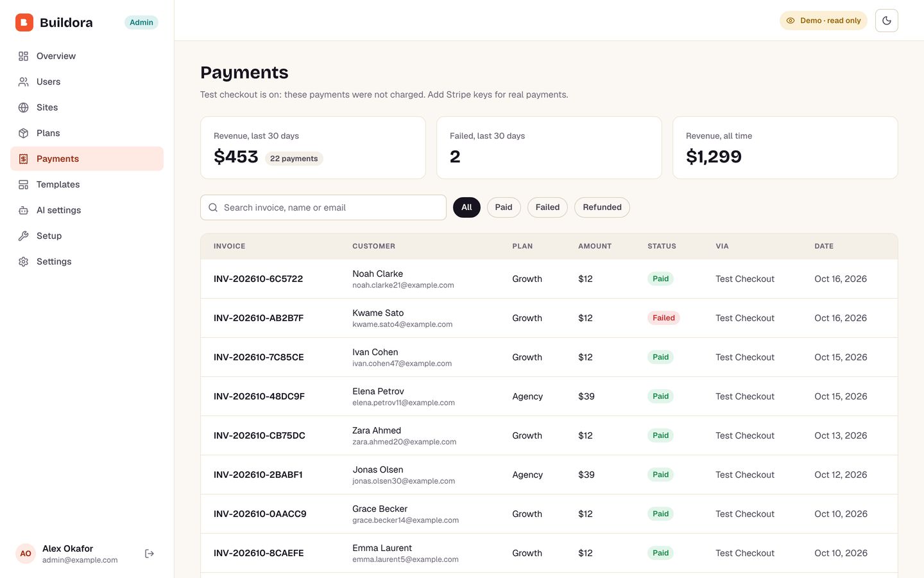Go to the Users page

coord(87,82)
